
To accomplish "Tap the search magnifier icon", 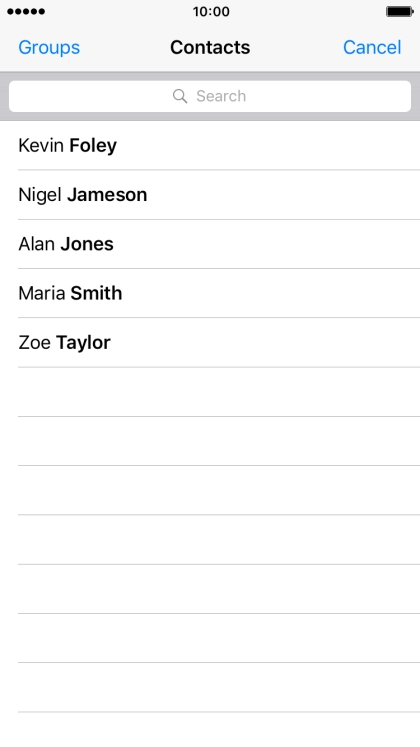I will pyautogui.click(x=180, y=96).
